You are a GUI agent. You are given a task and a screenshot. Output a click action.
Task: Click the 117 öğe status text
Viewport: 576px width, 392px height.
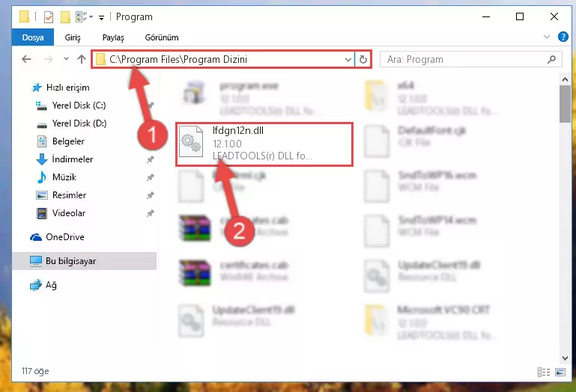35,371
